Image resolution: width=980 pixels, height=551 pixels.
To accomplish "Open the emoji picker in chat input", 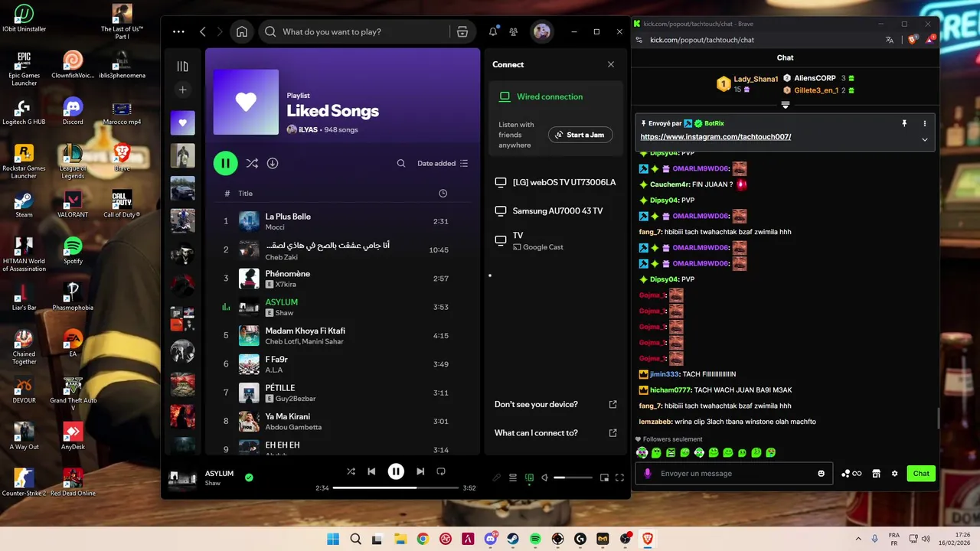I will point(822,474).
